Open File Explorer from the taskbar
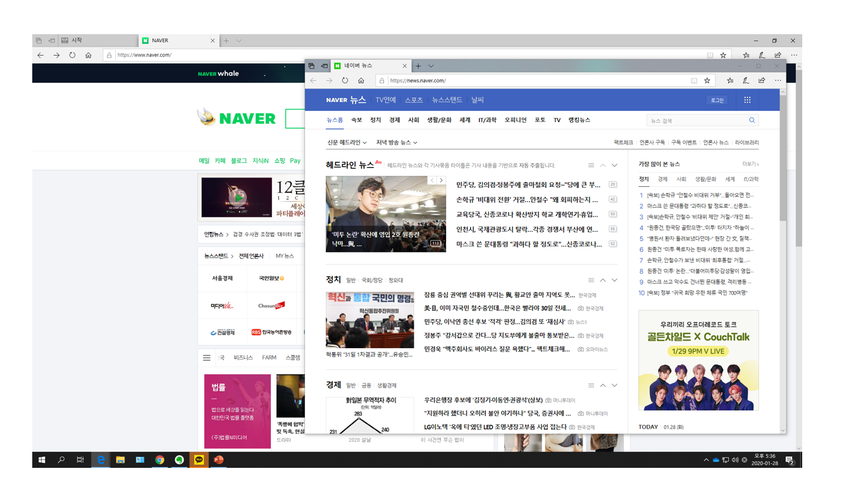 [120, 460]
